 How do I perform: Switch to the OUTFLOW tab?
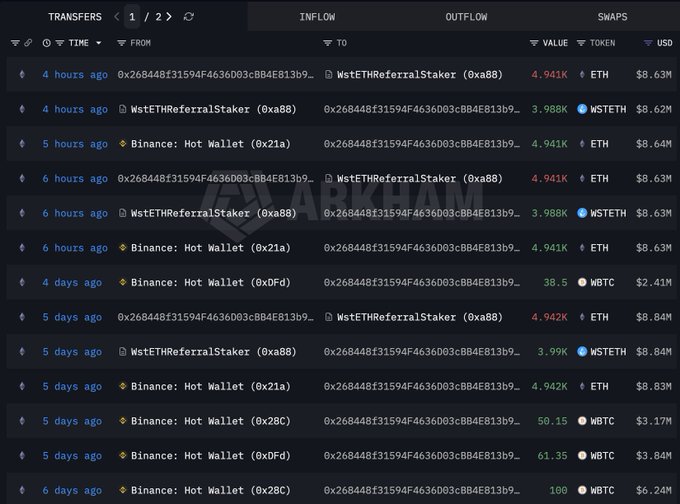[x=466, y=17]
